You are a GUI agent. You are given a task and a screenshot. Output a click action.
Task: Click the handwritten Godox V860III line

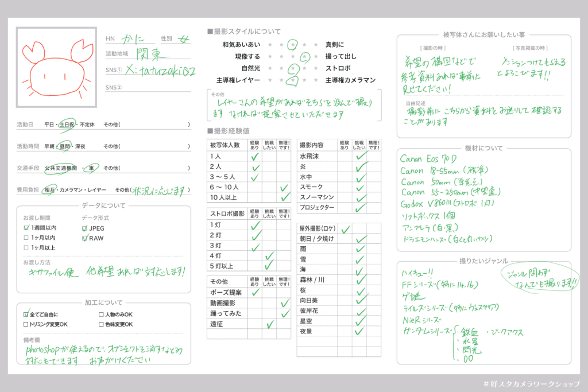coord(447,204)
